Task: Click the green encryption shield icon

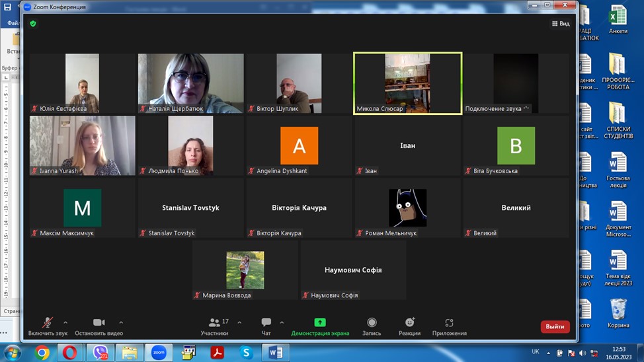Action: [33, 24]
